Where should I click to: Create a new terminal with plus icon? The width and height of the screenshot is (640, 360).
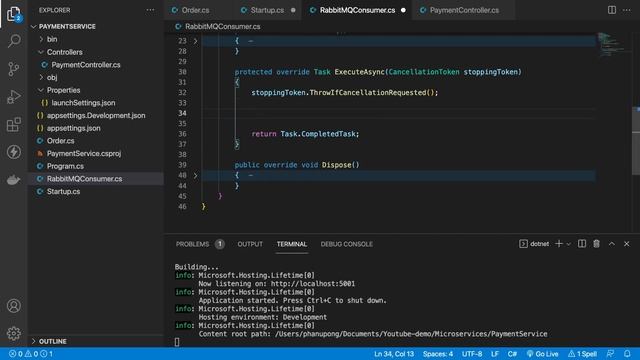[x=559, y=244]
